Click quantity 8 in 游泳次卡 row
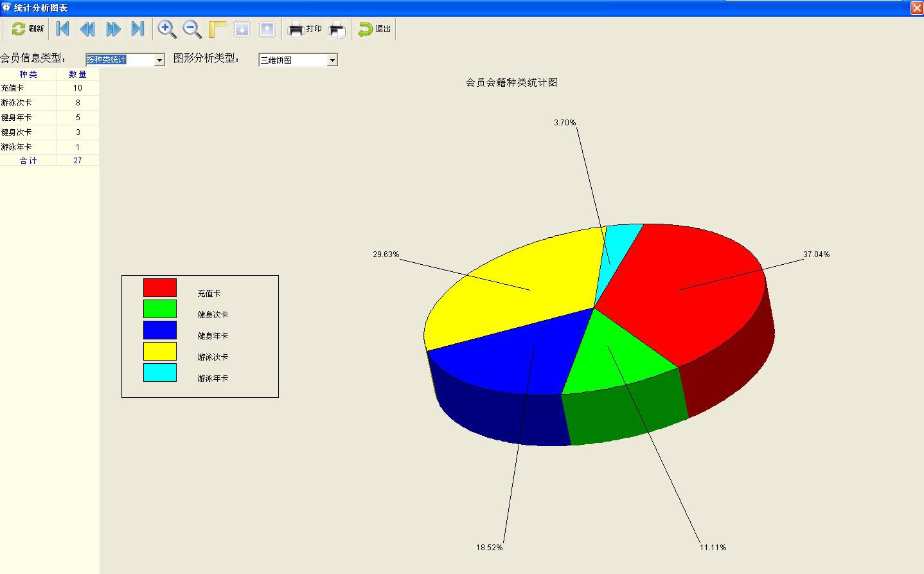The width and height of the screenshot is (924, 574). [78, 103]
